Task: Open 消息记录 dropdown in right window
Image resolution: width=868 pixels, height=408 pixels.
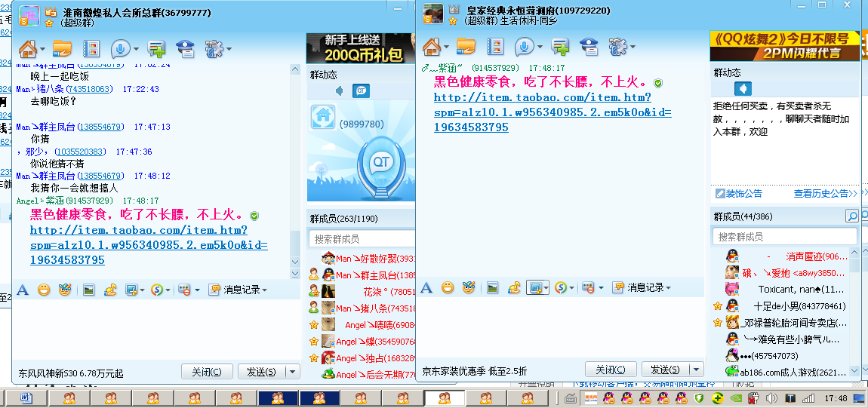Action: click(642, 287)
